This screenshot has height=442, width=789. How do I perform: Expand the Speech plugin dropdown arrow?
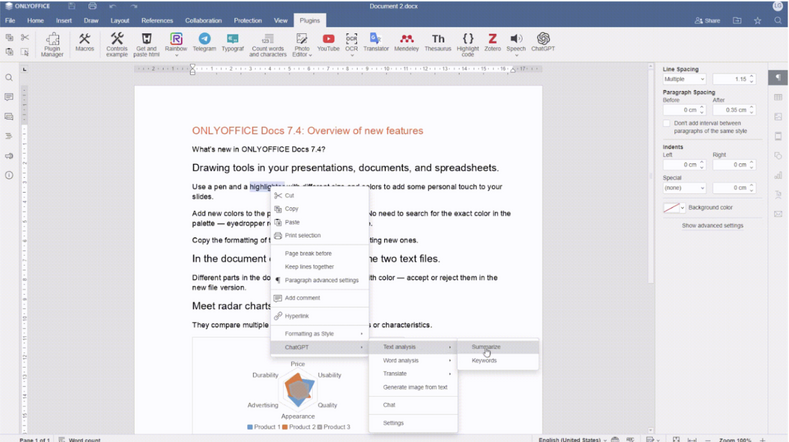click(516, 55)
